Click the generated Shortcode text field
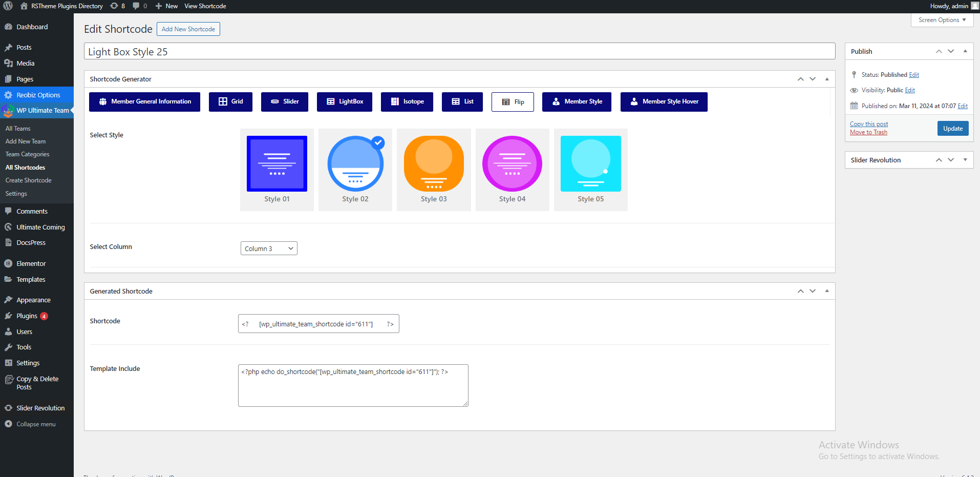The height and width of the screenshot is (477, 980). point(318,324)
